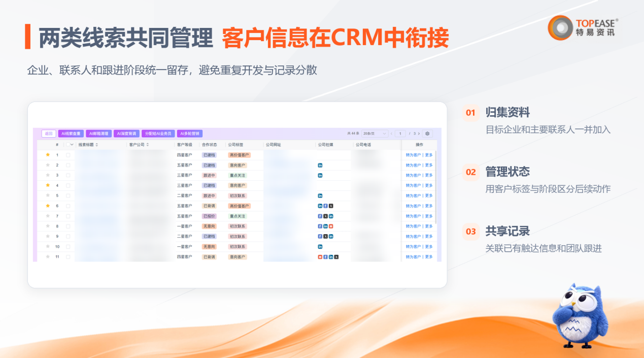Go to the next page of leads
The image size is (644, 358).
pos(419,134)
